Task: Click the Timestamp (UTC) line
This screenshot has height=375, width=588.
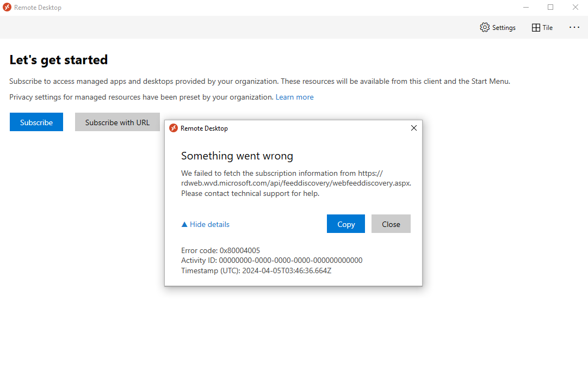Action: pyautogui.click(x=256, y=271)
